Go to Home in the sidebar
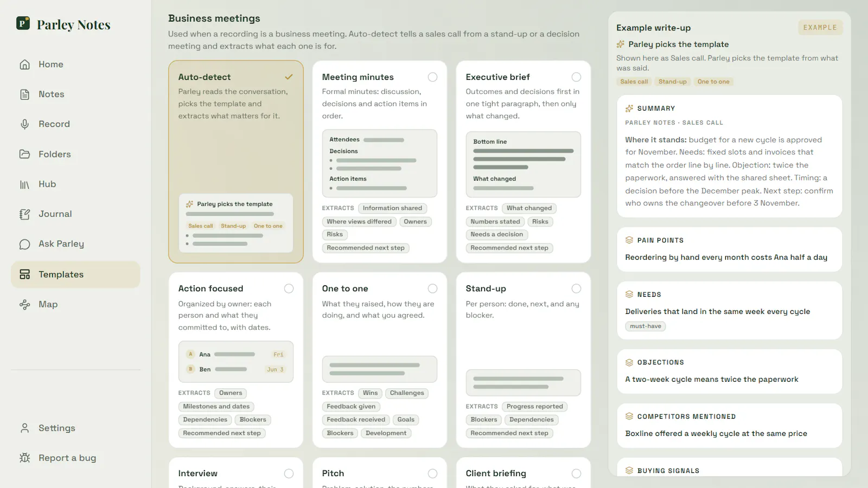This screenshot has height=488, width=868. (75, 65)
